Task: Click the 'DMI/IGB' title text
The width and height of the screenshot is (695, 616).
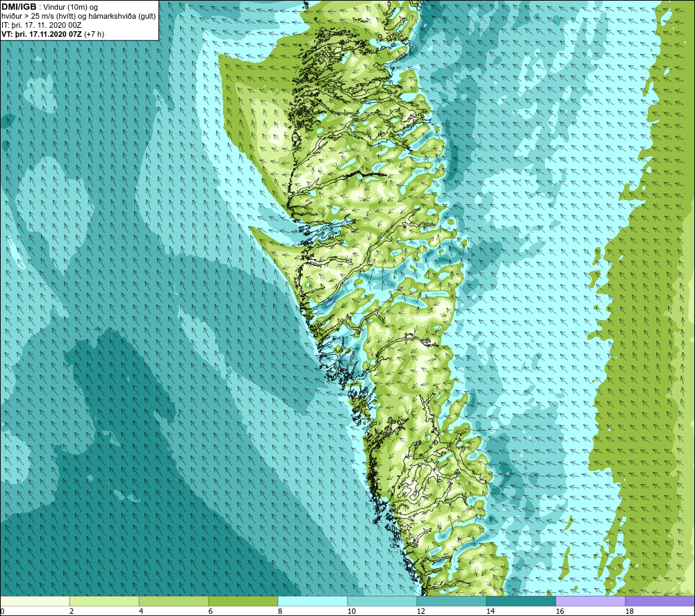Action: click(19, 7)
